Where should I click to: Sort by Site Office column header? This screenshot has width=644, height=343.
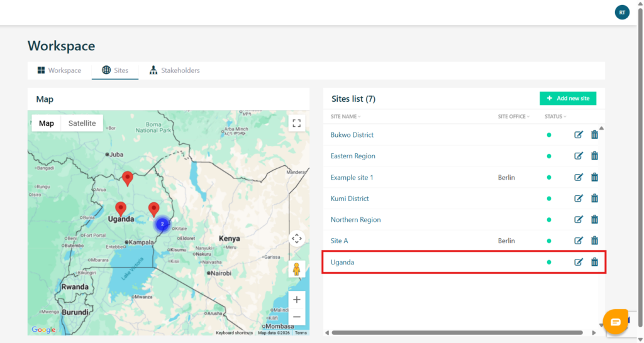tap(513, 116)
